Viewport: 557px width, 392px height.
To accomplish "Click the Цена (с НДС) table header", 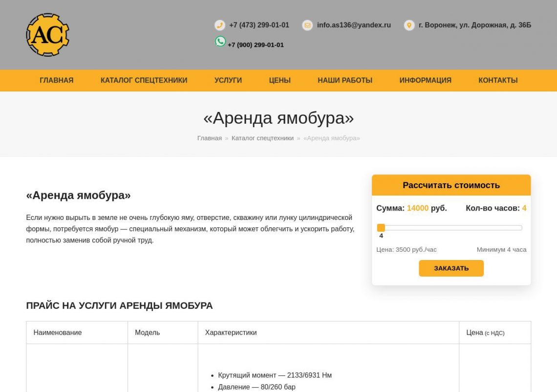I will [x=485, y=333].
